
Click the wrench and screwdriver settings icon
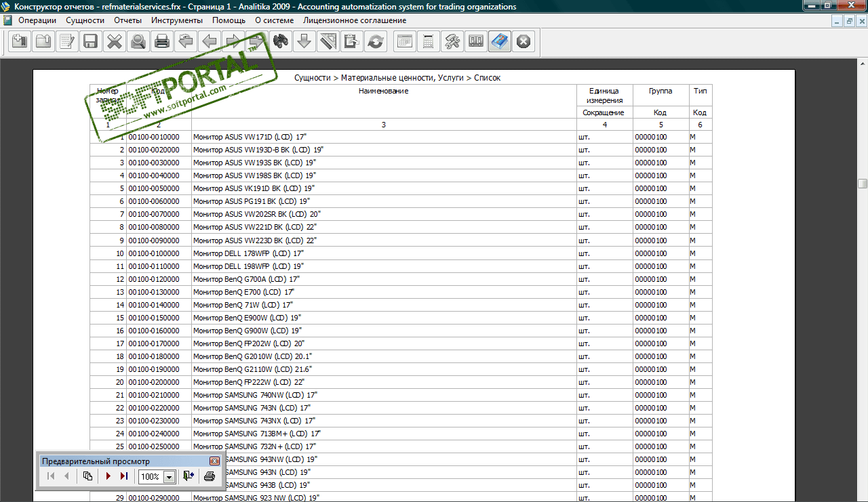click(452, 42)
